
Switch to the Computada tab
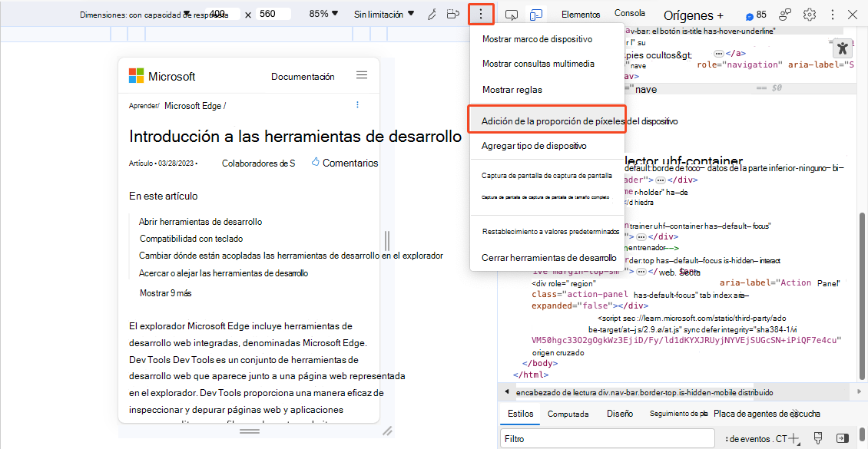click(568, 413)
